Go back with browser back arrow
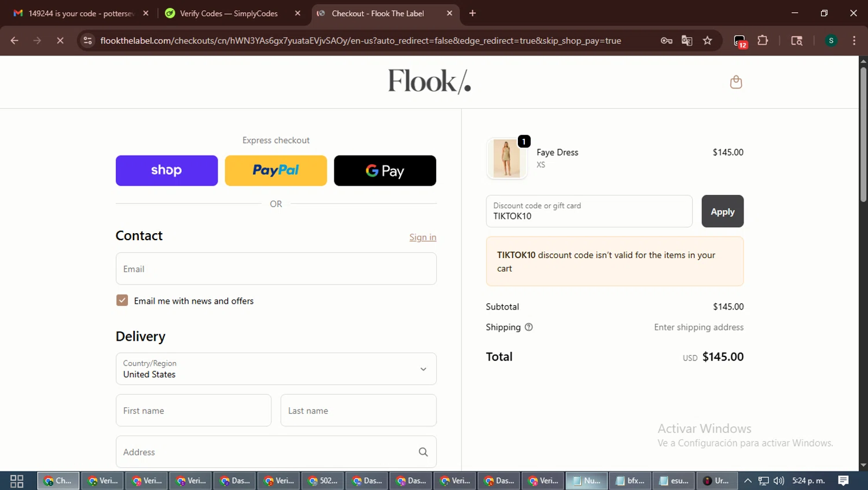868x490 pixels. 14,40
